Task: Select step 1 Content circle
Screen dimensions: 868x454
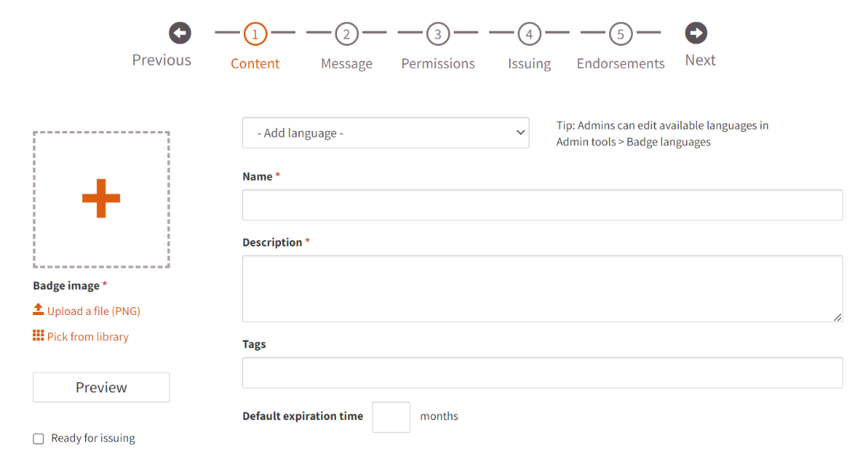Action: tap(255, 34)
